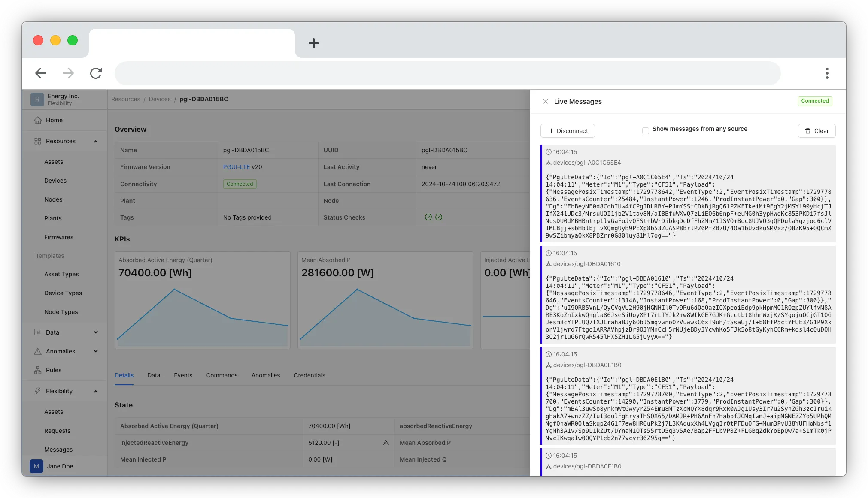Click the Rules hierarchy icon

pyautogui.click(x=38, y=370)
